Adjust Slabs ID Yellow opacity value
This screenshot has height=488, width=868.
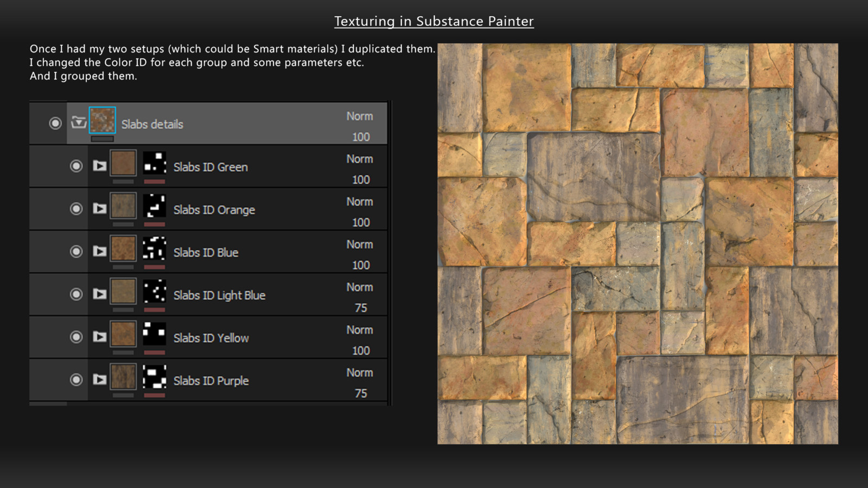click(x=361, y=351)
